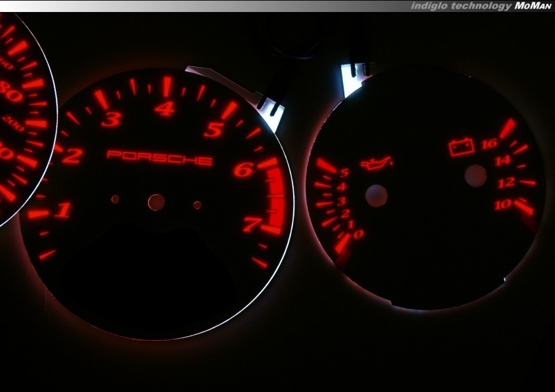Select the number 5 on the oil pressure gauge
Image resolution: width=555 pixels, height=392 pixels.
(x=344, y=173)
